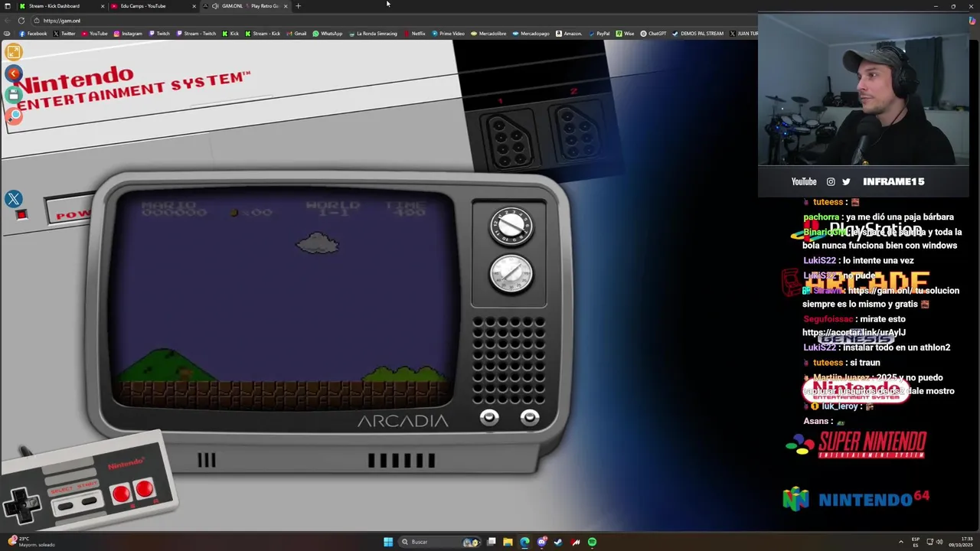Open the Mercadopago bookmark
The image size is (980, 551).
click(531, 34)
